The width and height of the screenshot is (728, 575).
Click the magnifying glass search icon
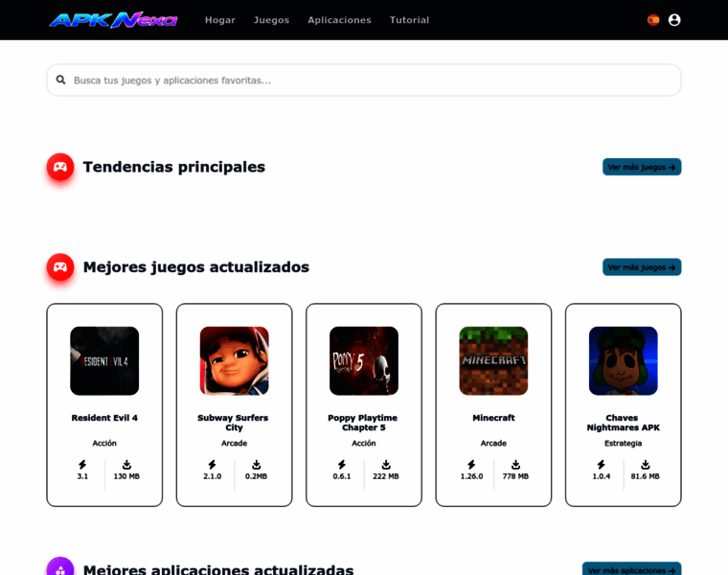(x=60, y=80)
